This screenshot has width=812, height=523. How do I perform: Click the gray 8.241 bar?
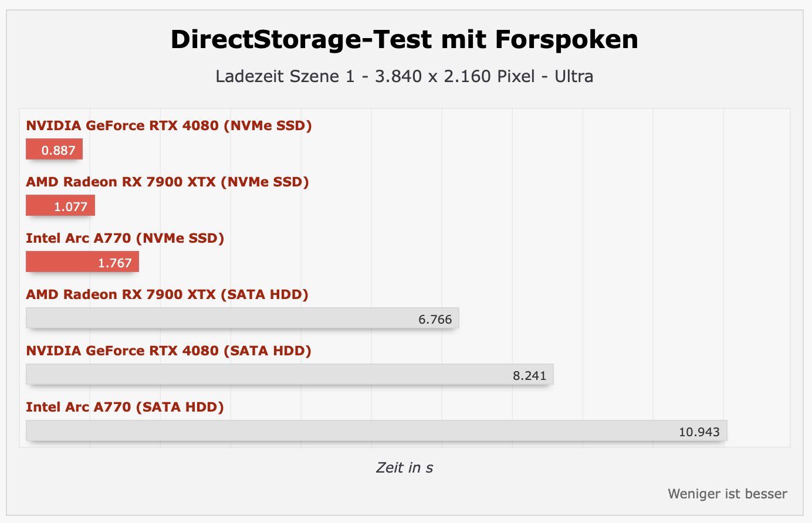(290, 375)
